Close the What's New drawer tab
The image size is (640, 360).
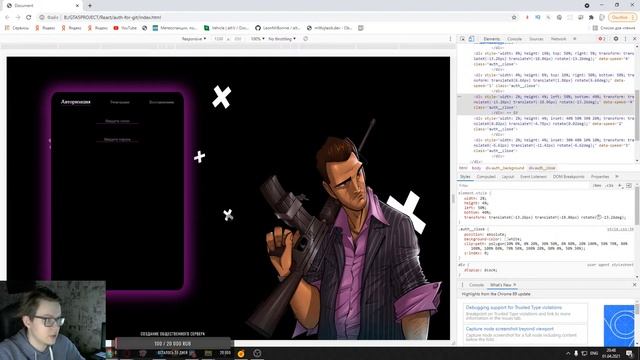(x=515, y=285)
